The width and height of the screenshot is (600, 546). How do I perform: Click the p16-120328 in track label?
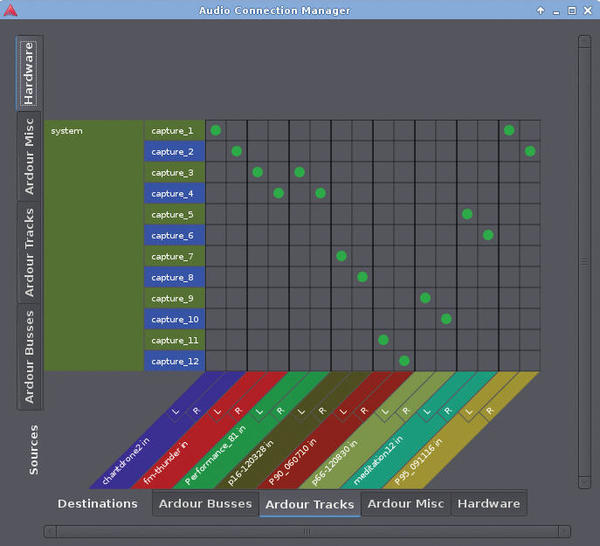pyautogui.click(x=250, y=463)
